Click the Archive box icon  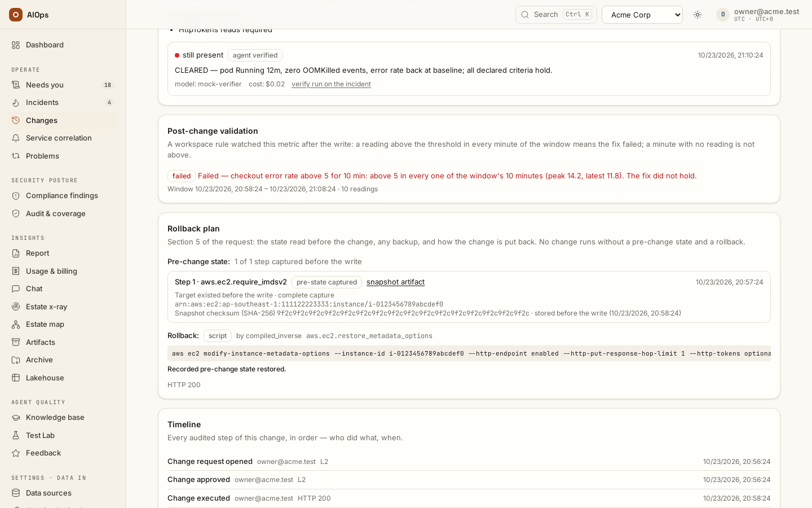pyautogui.click(x=16, y=360)
